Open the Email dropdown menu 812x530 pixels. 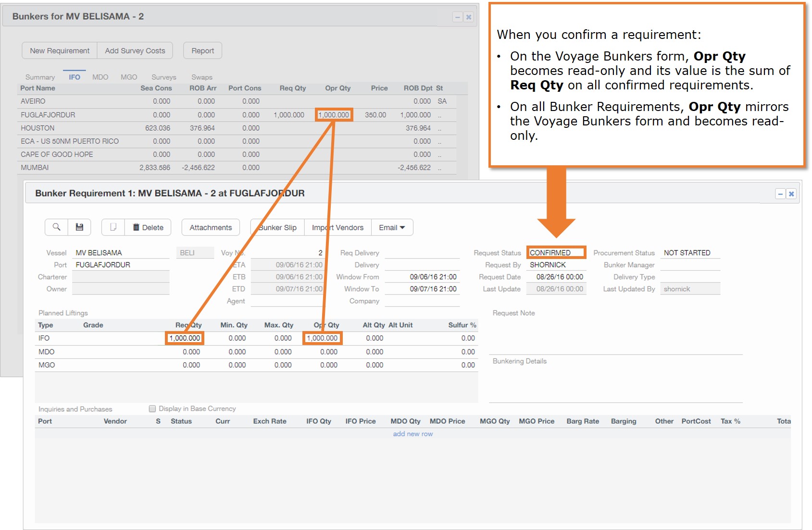[x=392, y=227]
